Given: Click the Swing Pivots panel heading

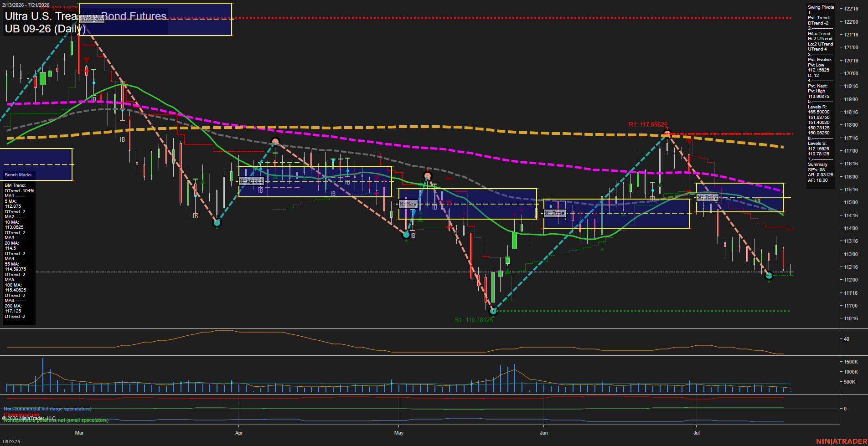Looking at the screenshot, I should pos(821,7).
